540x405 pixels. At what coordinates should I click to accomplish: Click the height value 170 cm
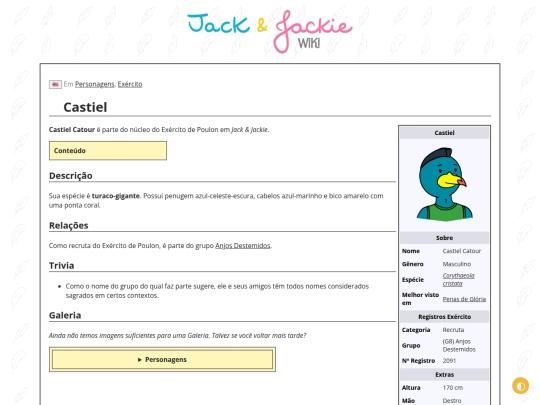pyautogui.click(x=453, y=388)
